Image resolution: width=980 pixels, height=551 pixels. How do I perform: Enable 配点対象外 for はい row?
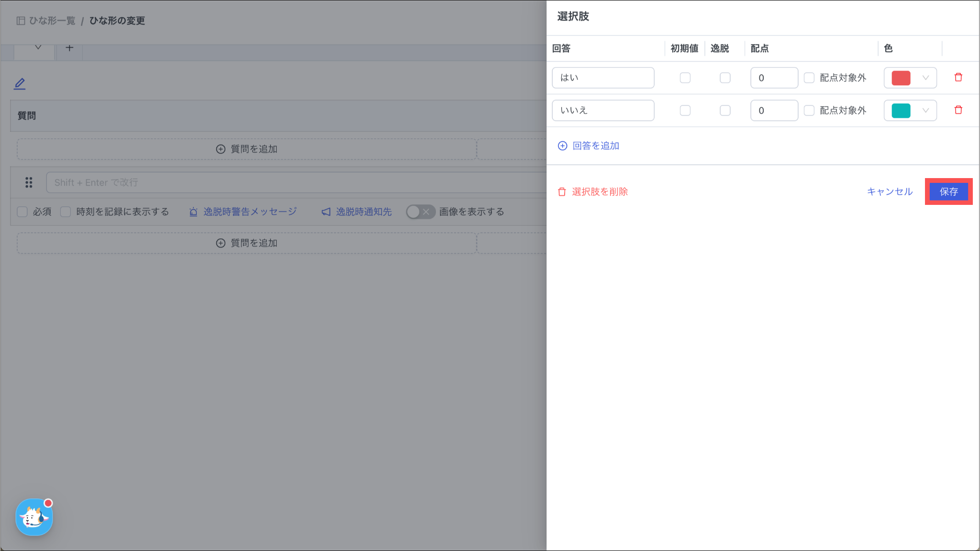pos(809,78)
